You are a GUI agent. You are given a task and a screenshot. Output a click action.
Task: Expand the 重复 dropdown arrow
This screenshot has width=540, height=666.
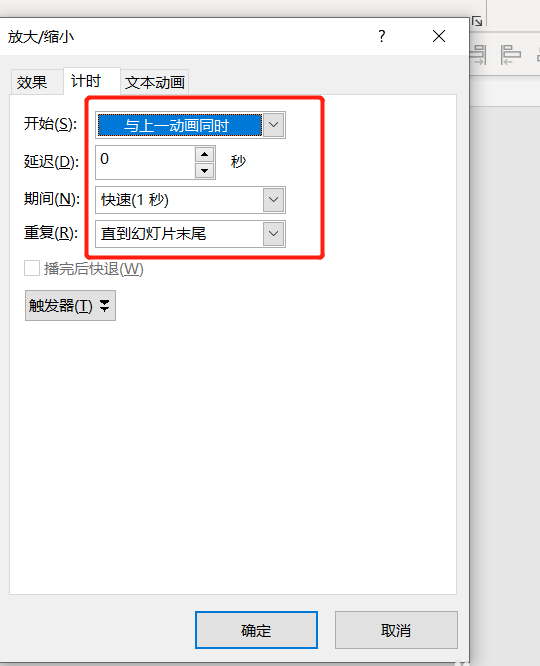pyautogui.click(x=274, y=234)
